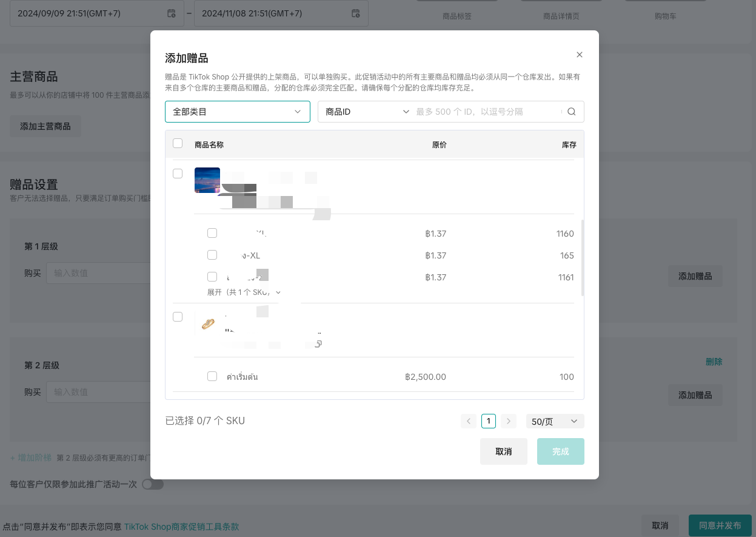This screenshot has height=537, width=756.
Task: Open the end date calendar icon
Action: (356, 13)
